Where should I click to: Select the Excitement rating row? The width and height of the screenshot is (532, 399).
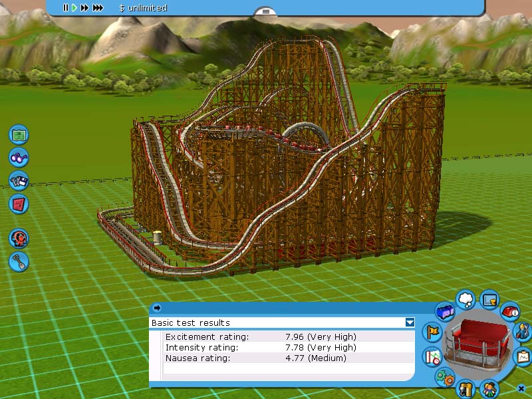click(x=289, y=336)
